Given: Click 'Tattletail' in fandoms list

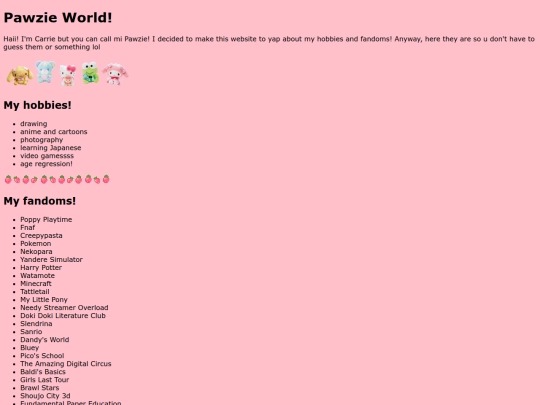Looking at the screenshot, I should coord(35,291).
